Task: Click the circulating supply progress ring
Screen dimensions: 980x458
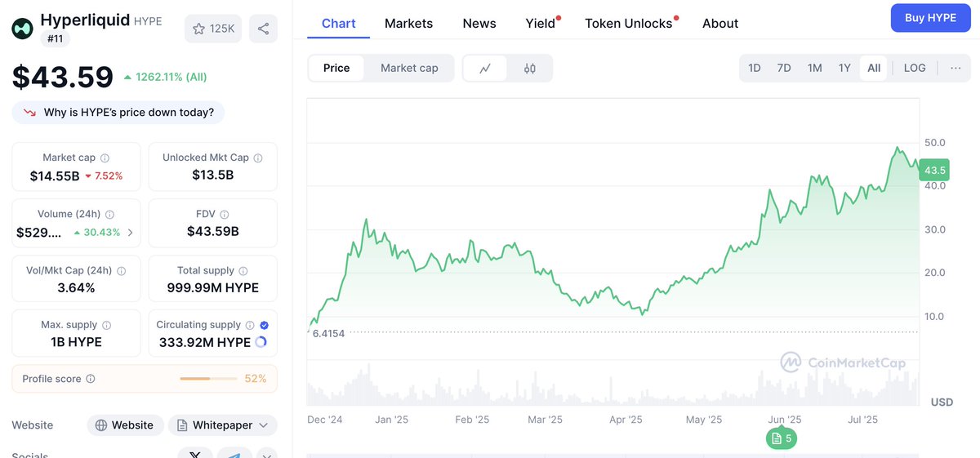Action: tap(261, 342)
